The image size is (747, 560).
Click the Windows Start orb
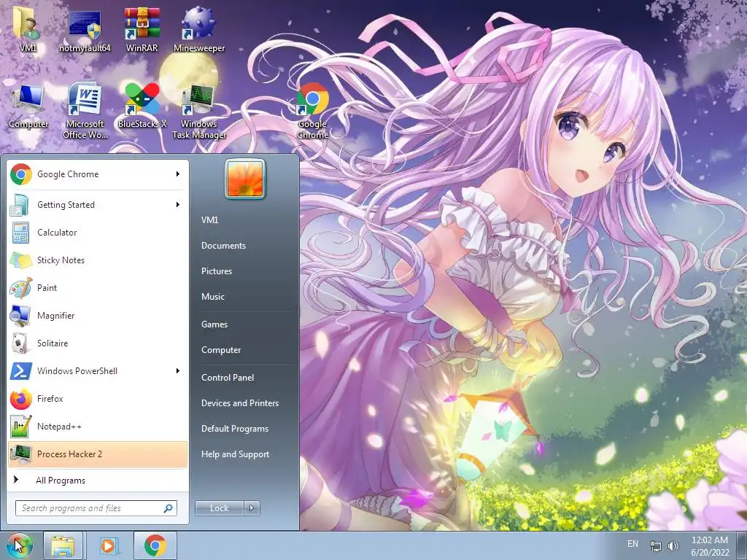point(19,545)
